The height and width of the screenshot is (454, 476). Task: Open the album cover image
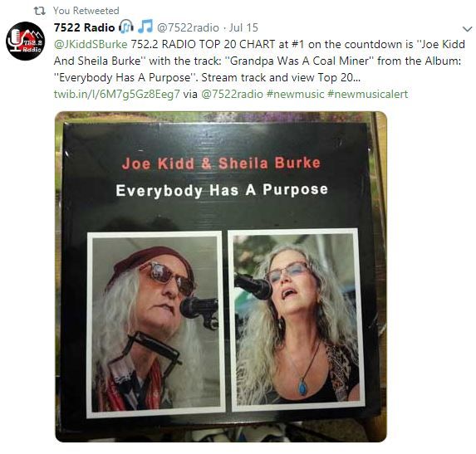pos(221,276)
